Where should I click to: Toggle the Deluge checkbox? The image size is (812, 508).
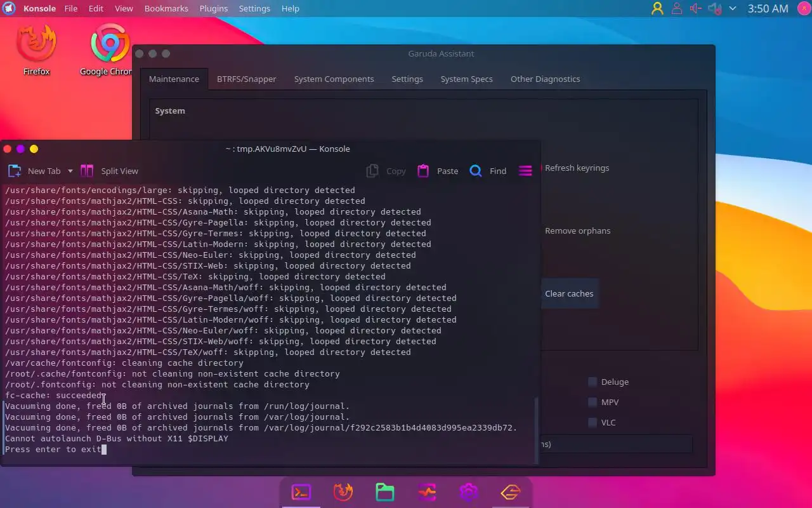[x=593, y=382]
